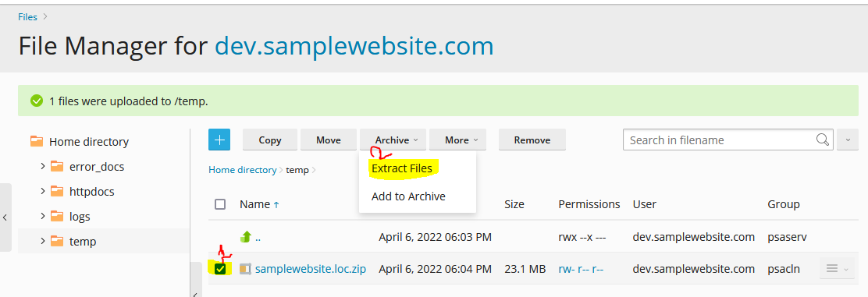
Task: Click the zip file icon for samplewebsite.loc.zip
Action: pyautogui.click(x=245, y=270)
